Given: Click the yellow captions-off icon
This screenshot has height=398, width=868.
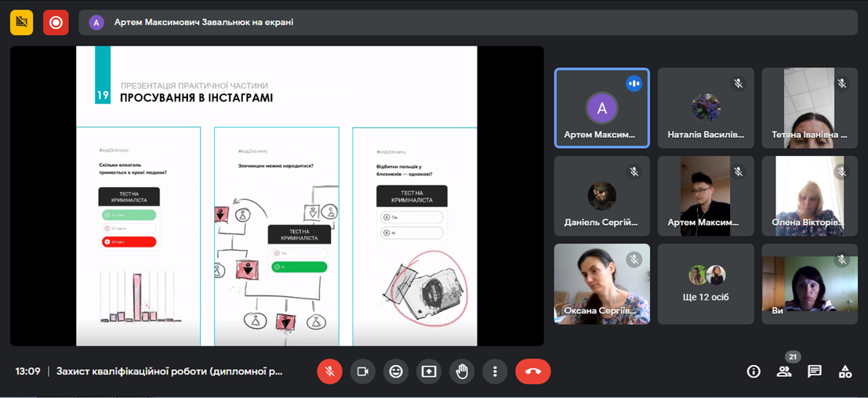Looking at the screenshot, I should click(22, 23).
